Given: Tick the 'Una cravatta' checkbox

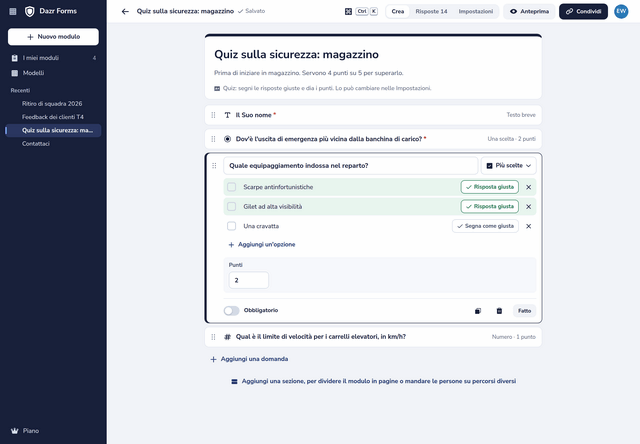Looking at the screenshot, I should point(231,226).
